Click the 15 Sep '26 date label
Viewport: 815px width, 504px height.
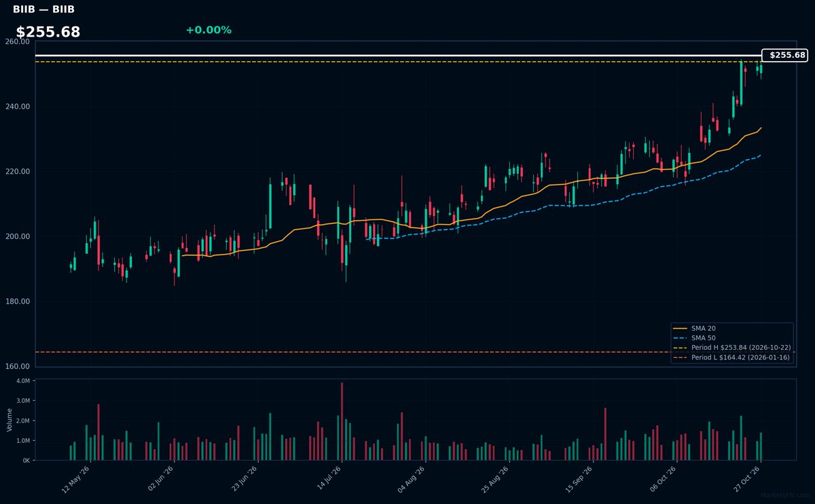[579, 480]
